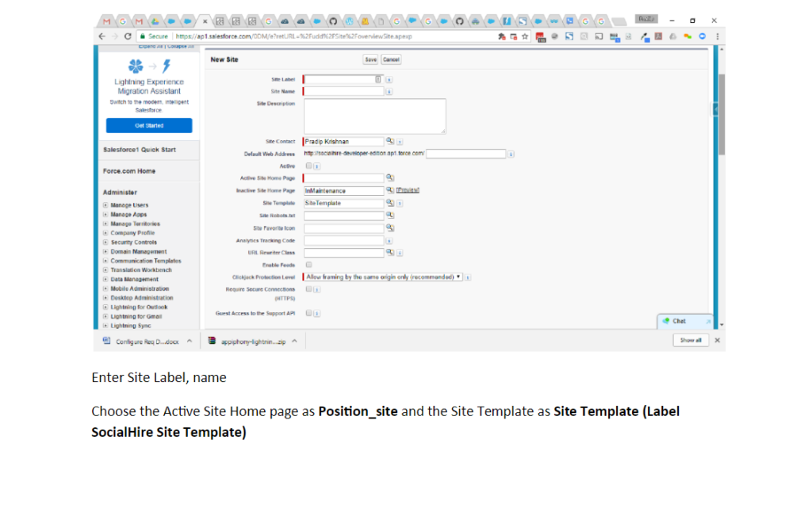Viewport: 812px width, 531px height.
Task: Enable Guest Access to the Support API
Action: [308, 313]
